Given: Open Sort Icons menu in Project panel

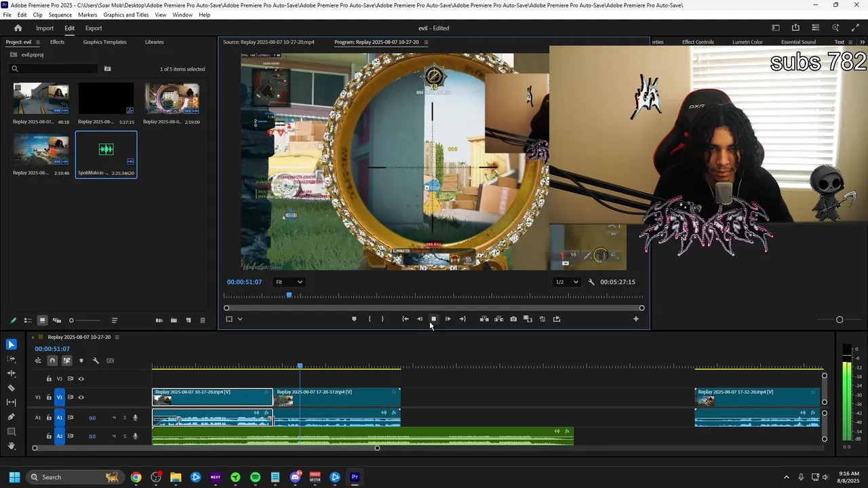Looking at the screenshot, I should [115, 321].
